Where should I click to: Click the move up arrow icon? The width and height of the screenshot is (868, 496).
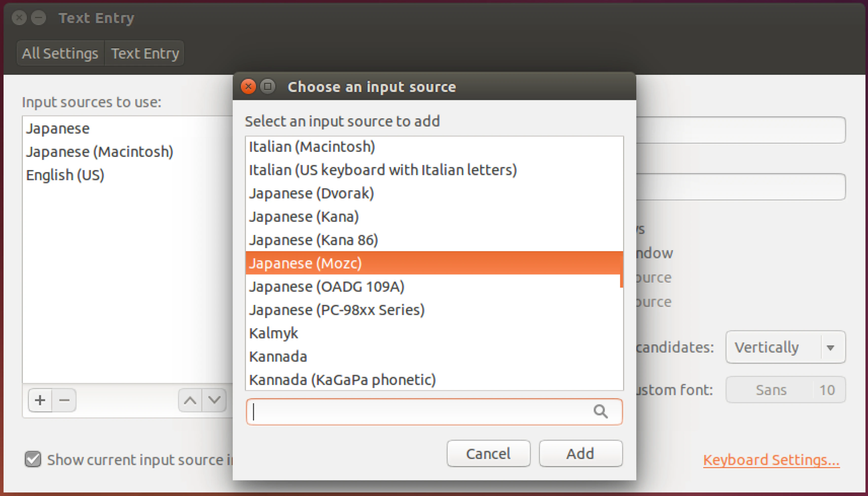tap(190, 400)
